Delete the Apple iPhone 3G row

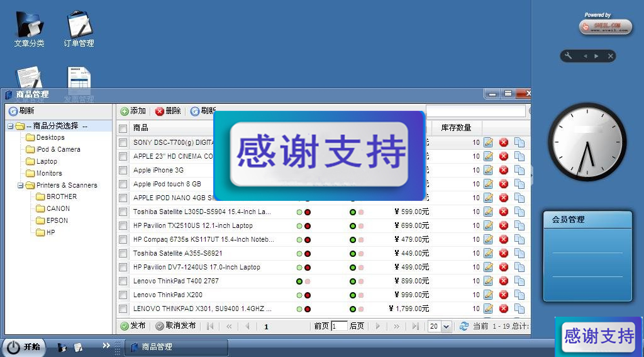[x=504, y=170]
